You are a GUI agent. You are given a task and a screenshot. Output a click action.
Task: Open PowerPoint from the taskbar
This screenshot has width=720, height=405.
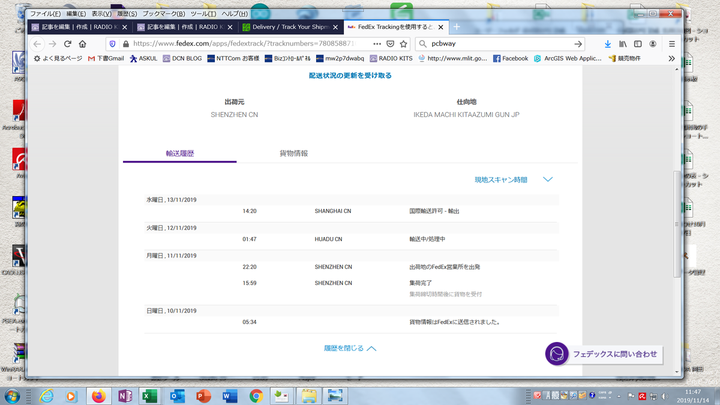pos(203,395)
